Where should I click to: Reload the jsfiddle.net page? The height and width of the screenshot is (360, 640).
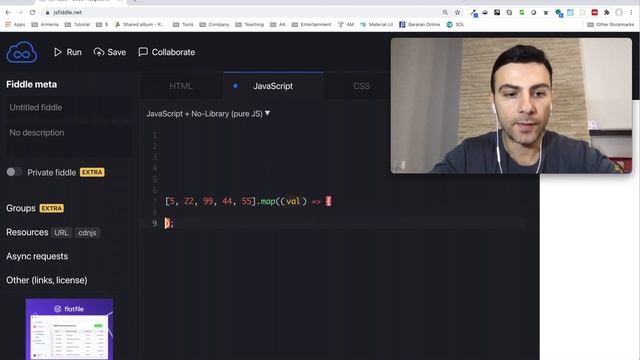[x=32, y=12]
